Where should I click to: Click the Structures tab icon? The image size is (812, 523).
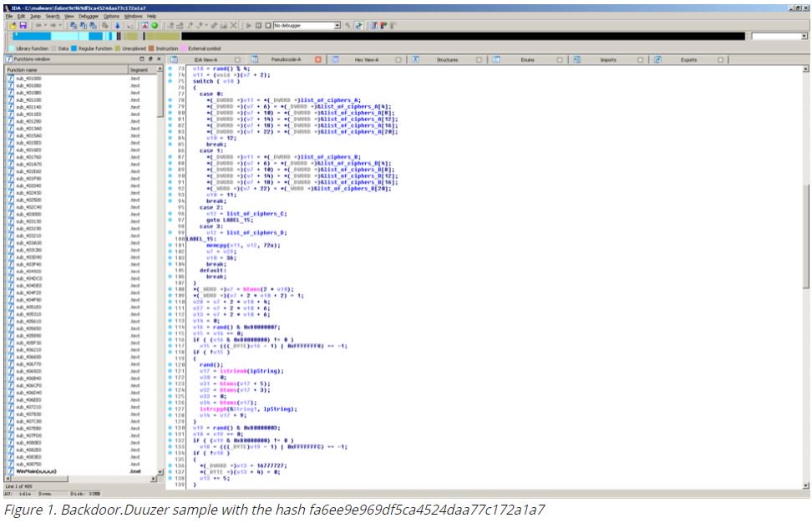pyautogui.click(x=415, y=59)
